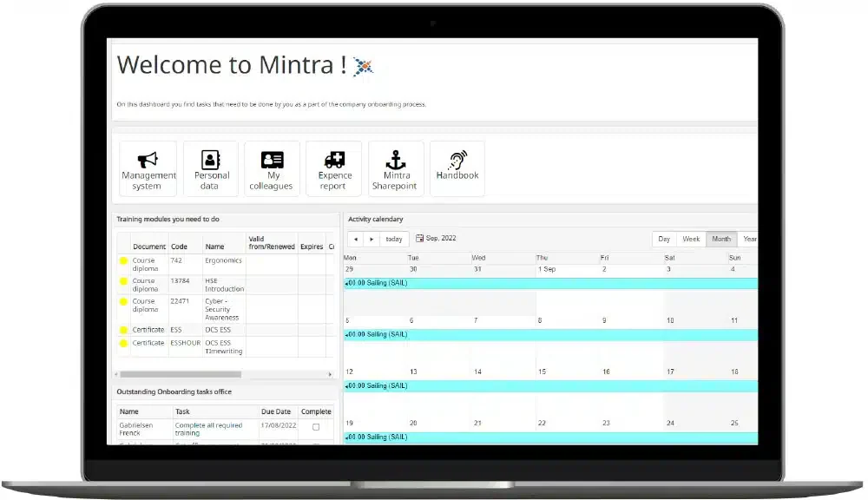Open Sailing (SAIL) event in week of 19
Screen dimensions: 868x500
click(x=551, y=437)
